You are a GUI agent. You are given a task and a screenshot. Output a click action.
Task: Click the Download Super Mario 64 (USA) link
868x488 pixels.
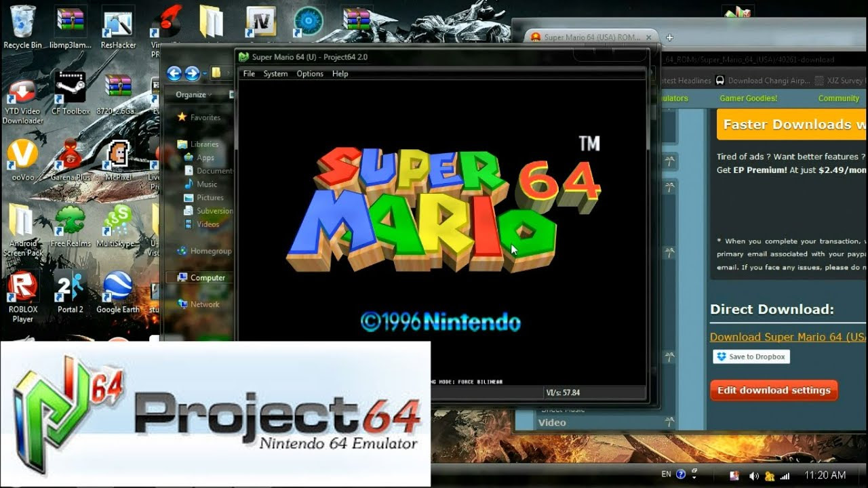(x=788, y=337)
